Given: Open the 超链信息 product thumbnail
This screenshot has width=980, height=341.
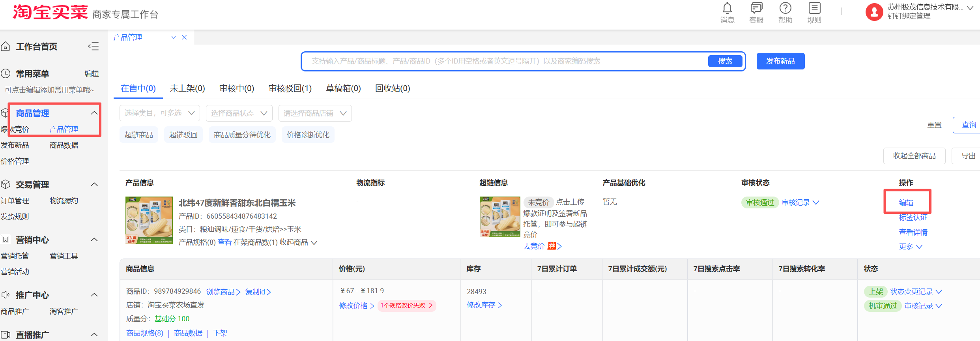Looking at the screenshot, I should tap(500, 217).
